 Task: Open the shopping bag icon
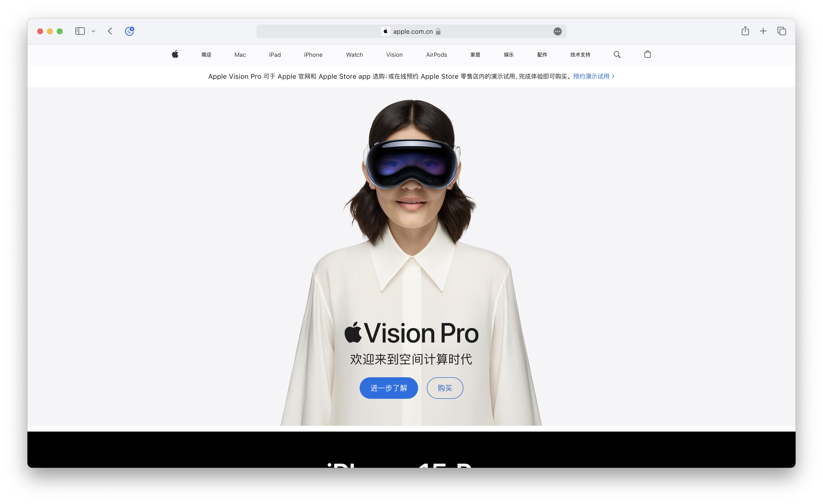pyautogui.click(x=647, y=55)
